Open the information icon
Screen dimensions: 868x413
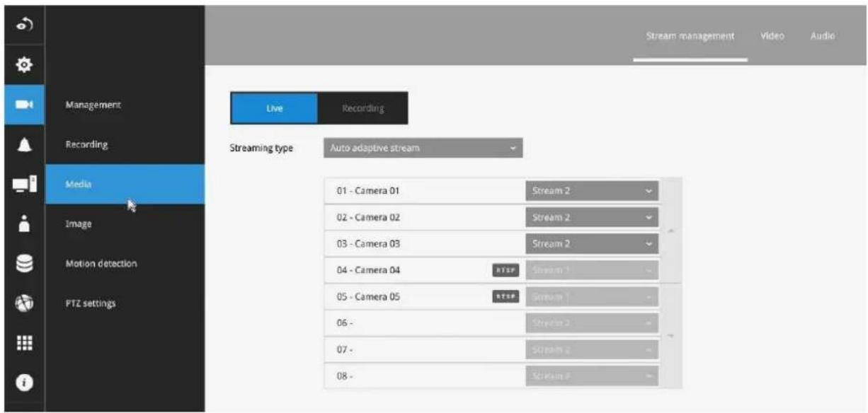23,382
